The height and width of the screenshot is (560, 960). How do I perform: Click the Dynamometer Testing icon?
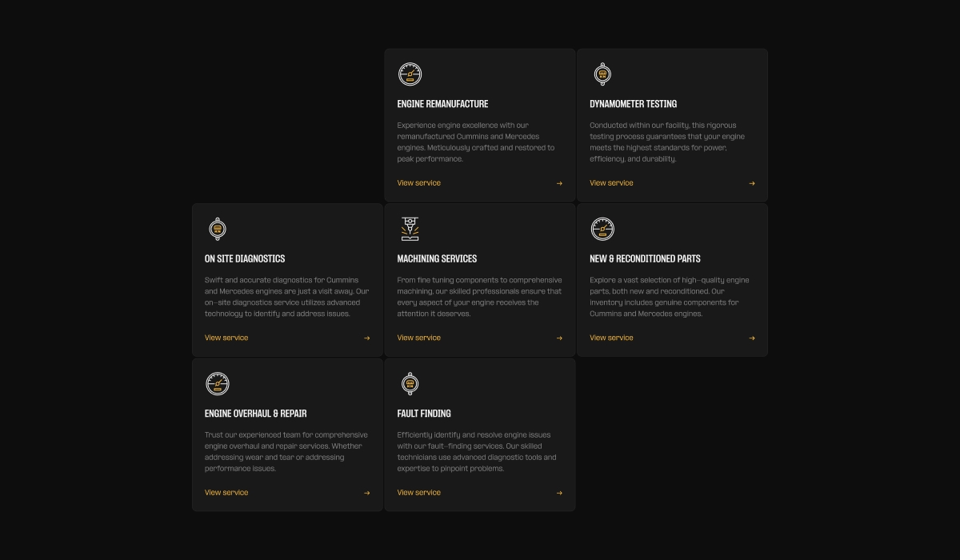[x=602, y=74]
